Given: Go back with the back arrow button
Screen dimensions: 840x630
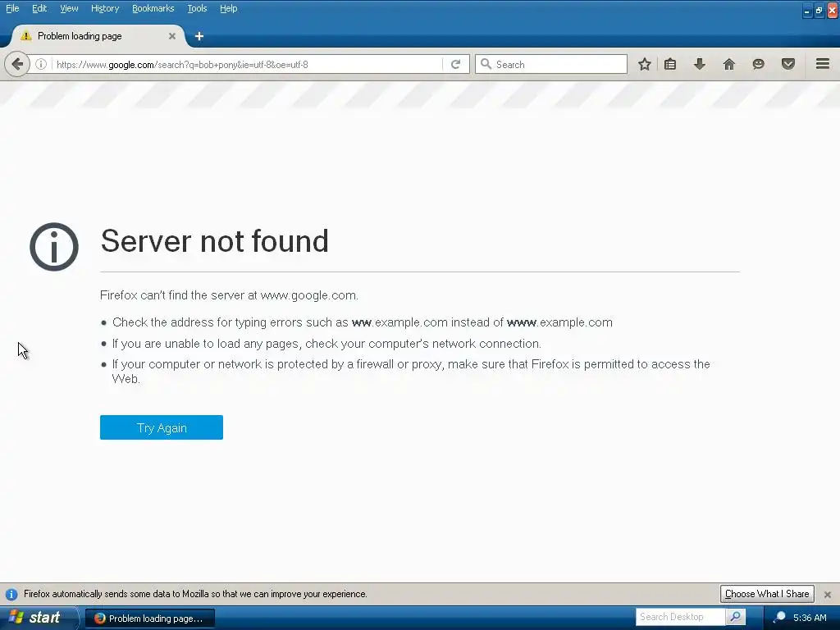Looking at the screenshot, I should pyautogui.click(x=17, y=64).
